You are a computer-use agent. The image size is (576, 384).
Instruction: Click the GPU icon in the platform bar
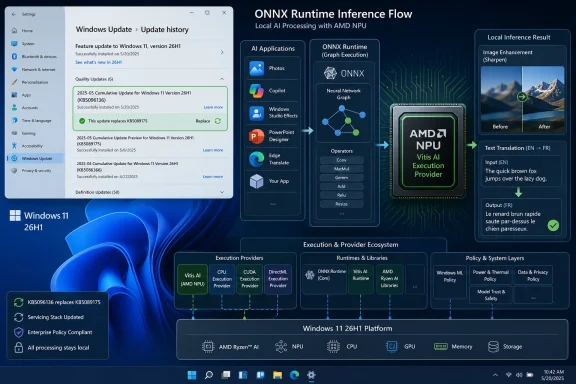coord(392,347)
